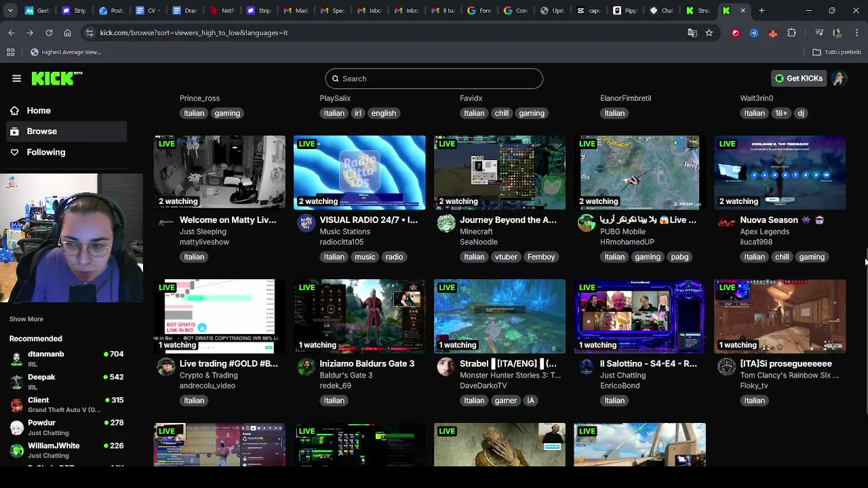
Task: Open Strabel Monster Hunter Stories thumbnail
Action: point(500,317)
